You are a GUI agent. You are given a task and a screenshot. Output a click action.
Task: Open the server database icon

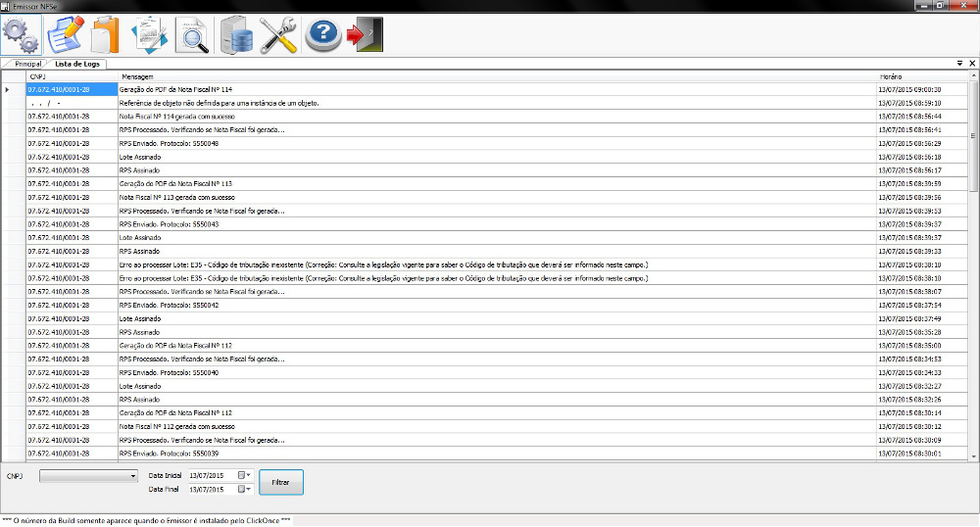point(238,34)
